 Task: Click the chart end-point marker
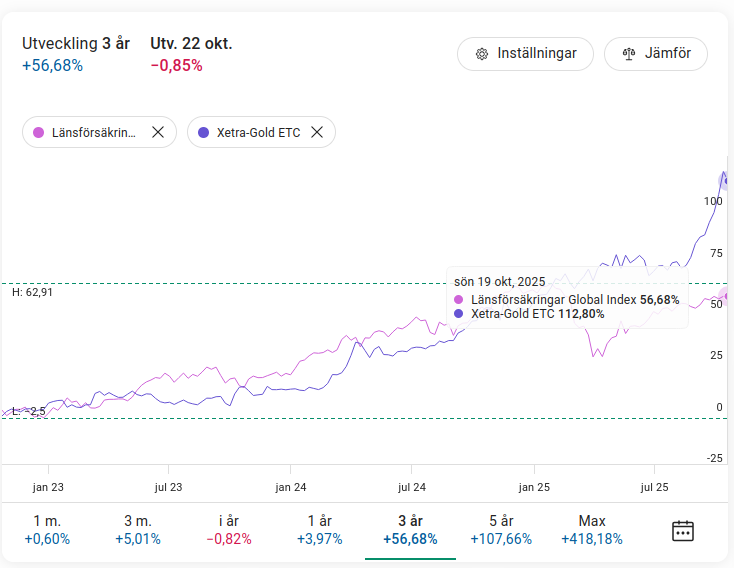pyautogui.click(x=726, y=180)
